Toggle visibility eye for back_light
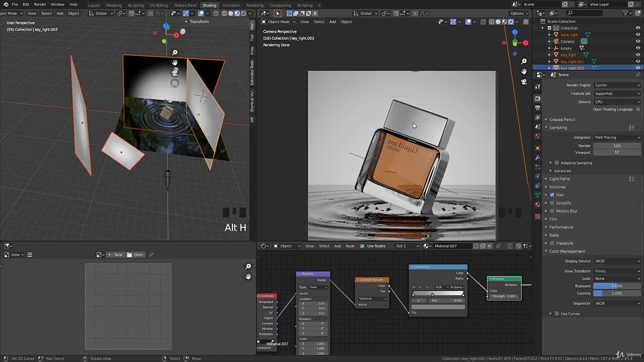 pos(638,35)
